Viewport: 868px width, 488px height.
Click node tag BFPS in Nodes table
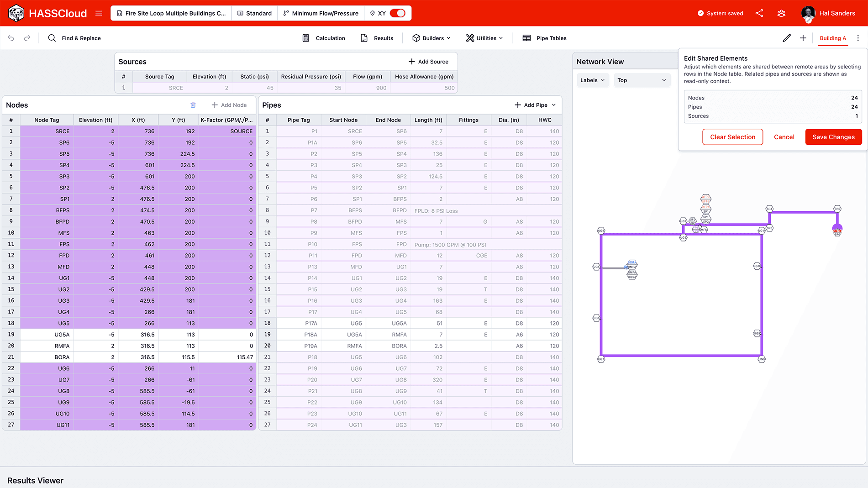[x=47, y=210]
